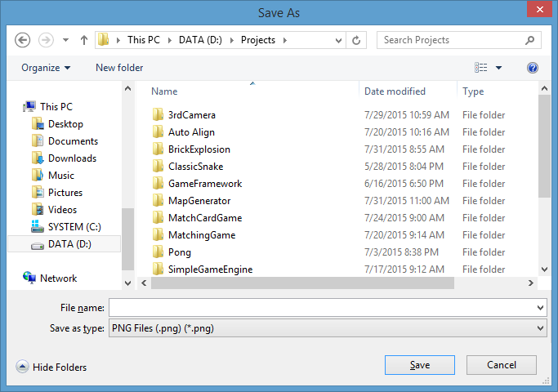The width and height of the screenshot is (558, 392).
Task: Select DATA (D:) breadcrumb in address bar
Action: coord(200,40)
